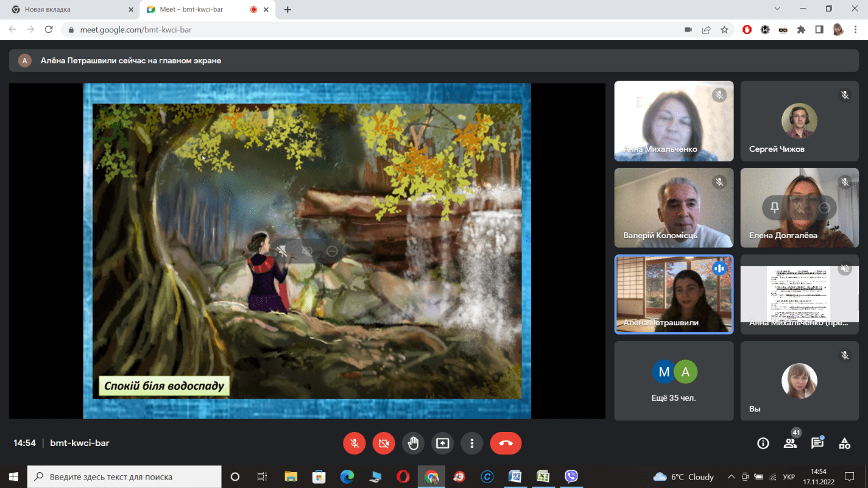The height and width of the screenshot is (488, 868).
Task: Open Task View on the taskbar
Action: pyautogui.click(x=262, y=476)
